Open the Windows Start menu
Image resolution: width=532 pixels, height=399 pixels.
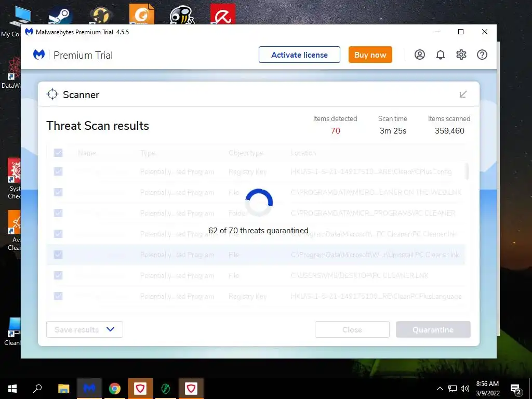coord(12,389)
